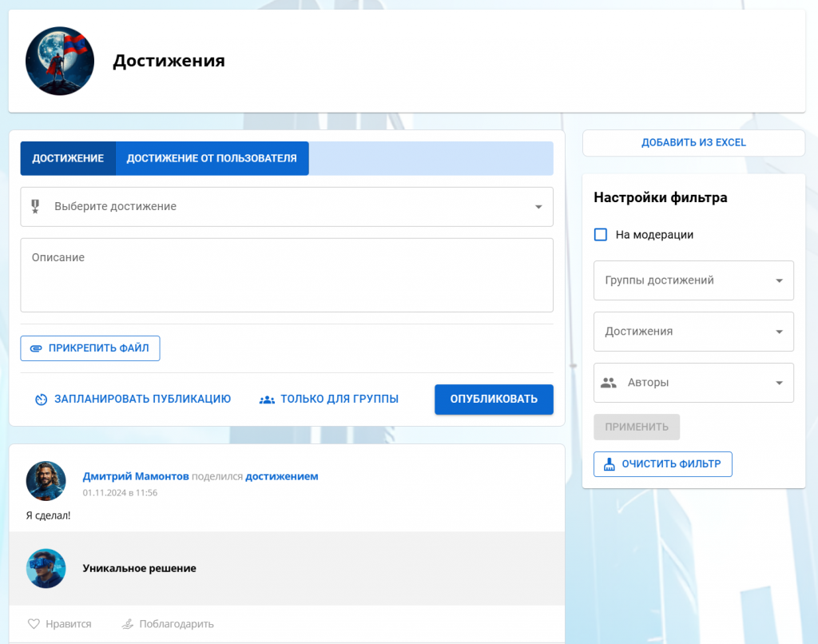
Task: Open Дмитрий Мамонтов profile link
Action: coord(136,476)
